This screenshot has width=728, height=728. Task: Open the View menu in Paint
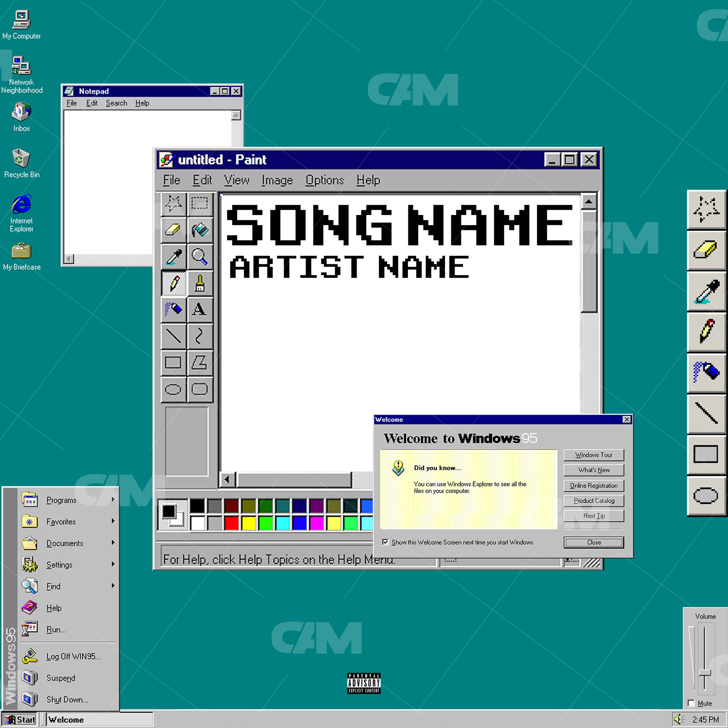237,180
